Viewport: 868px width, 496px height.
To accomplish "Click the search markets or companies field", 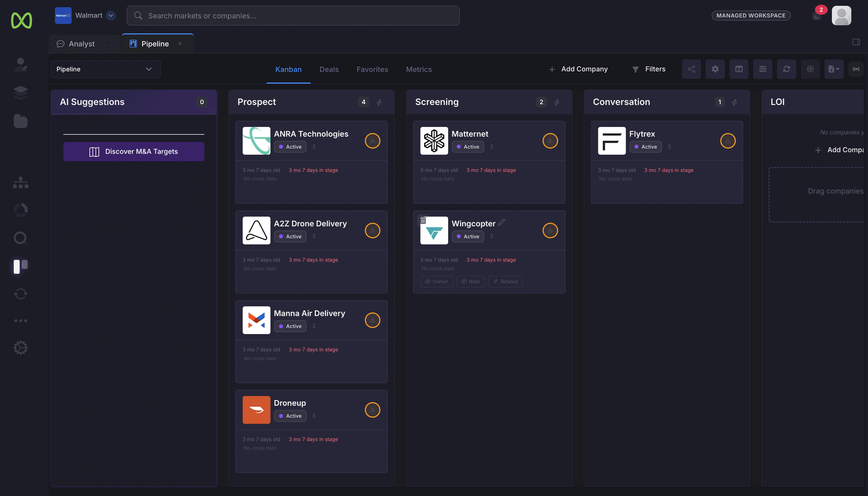I will pyautogui.click(x=293, y=15).
